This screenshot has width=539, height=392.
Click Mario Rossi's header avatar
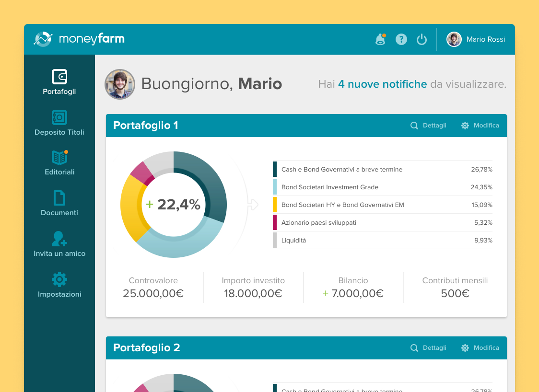click(x=454, y=39)
